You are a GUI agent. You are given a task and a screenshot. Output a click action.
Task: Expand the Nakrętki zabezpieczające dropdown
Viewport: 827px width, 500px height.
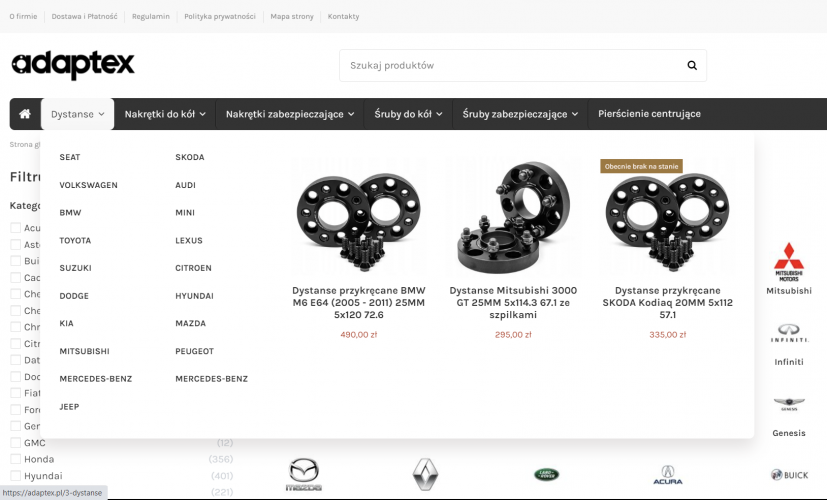[x=290, y=114]
